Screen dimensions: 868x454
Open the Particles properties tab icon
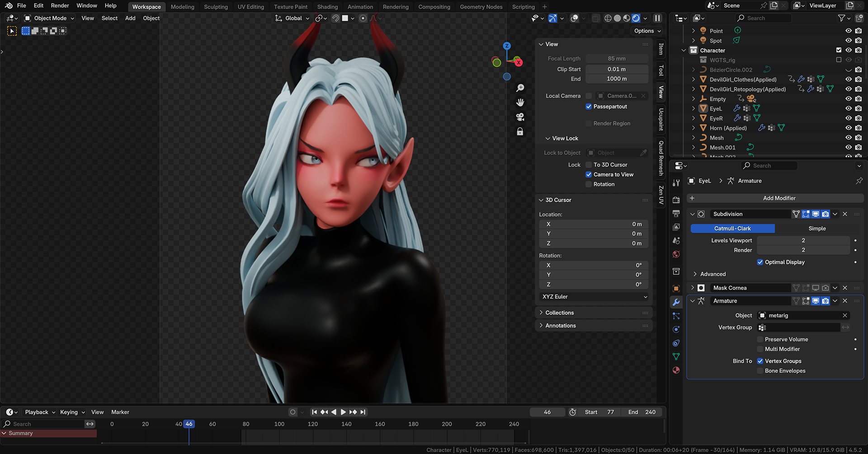click(676, 316)
